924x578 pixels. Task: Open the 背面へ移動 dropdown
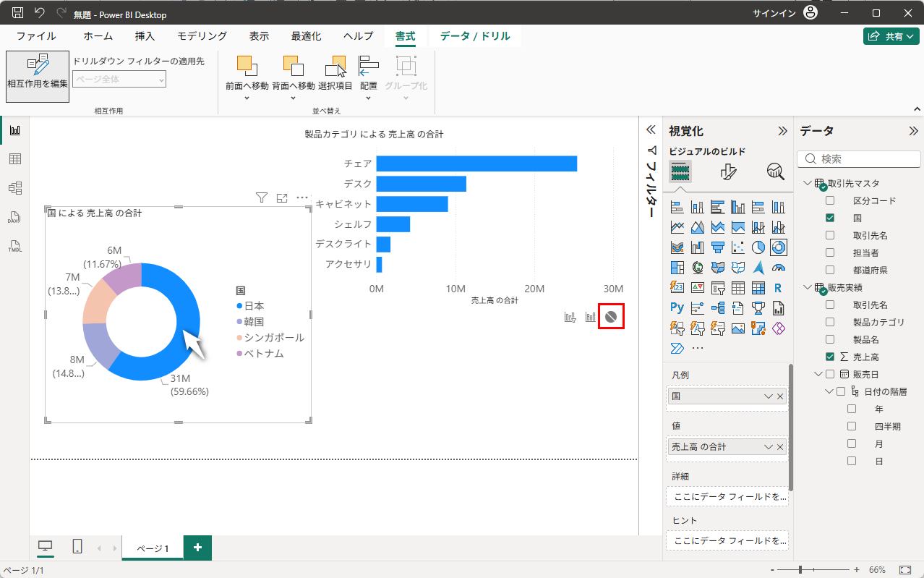click(293, 98)
